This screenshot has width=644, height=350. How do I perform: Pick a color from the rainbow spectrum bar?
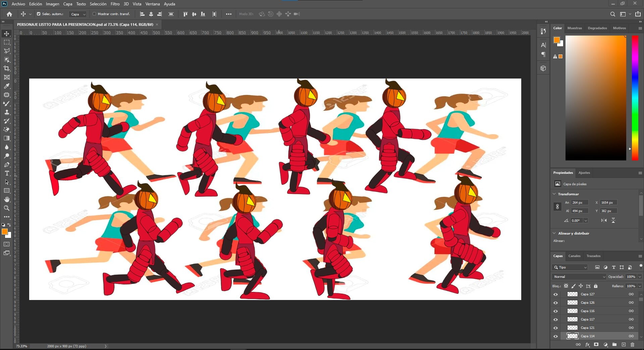635,97
